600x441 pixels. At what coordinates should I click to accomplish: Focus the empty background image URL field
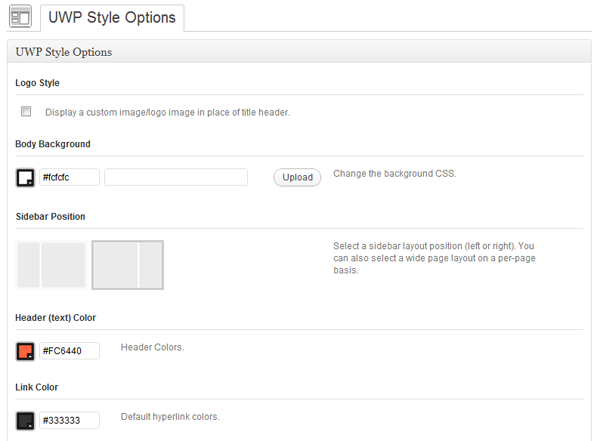176,177
